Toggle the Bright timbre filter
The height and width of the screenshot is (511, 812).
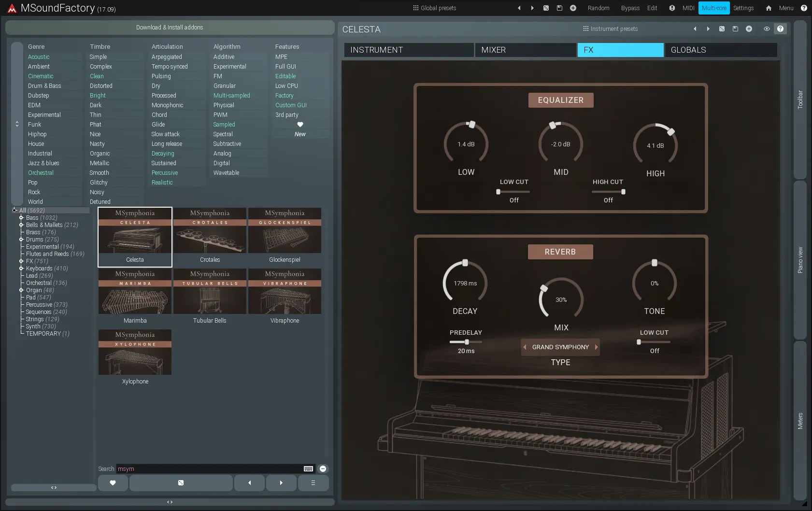click(x=98, y=96)
